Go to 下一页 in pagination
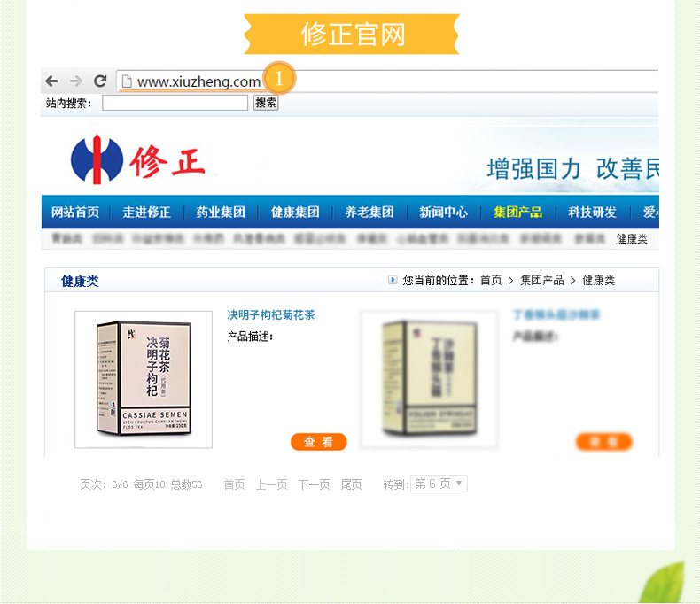The width and height of the screenshot is (700, 604). [315, 484]
